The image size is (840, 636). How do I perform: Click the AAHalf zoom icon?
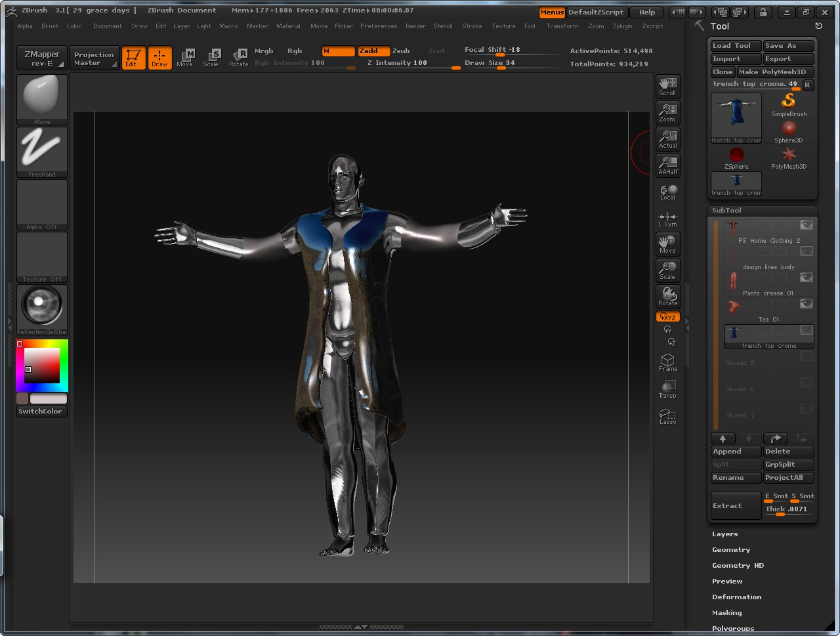click(x=667, y=165)
